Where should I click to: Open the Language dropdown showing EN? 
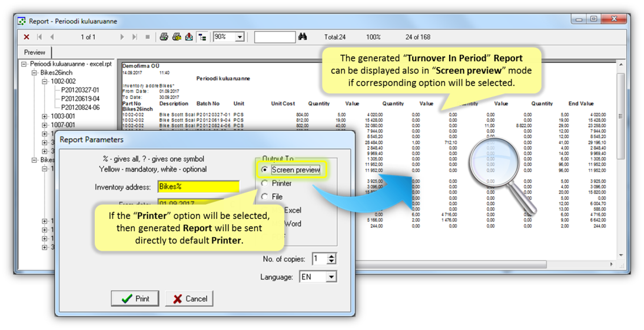[331, 276]
